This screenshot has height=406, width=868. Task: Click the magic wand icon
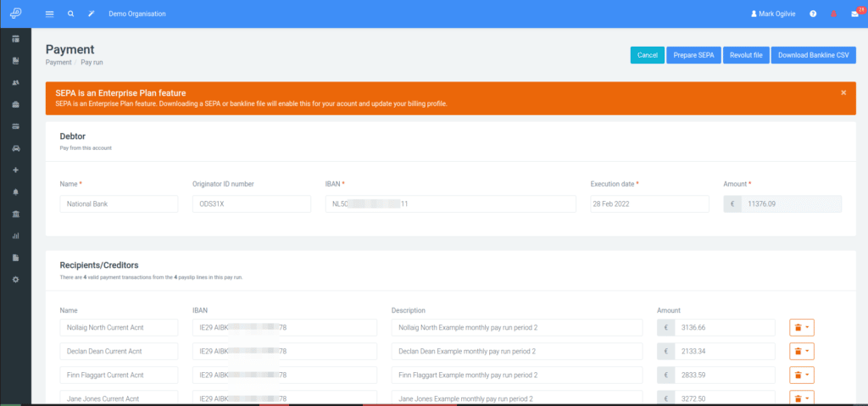point(92,14)
